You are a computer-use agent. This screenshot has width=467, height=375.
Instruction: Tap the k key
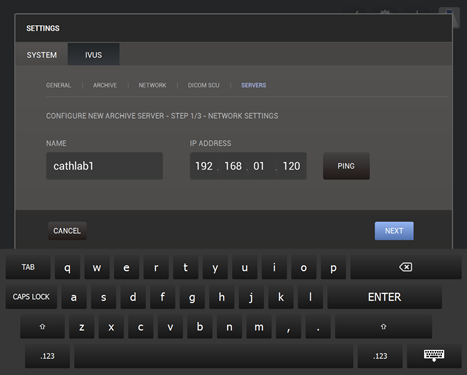pos(281,297)
